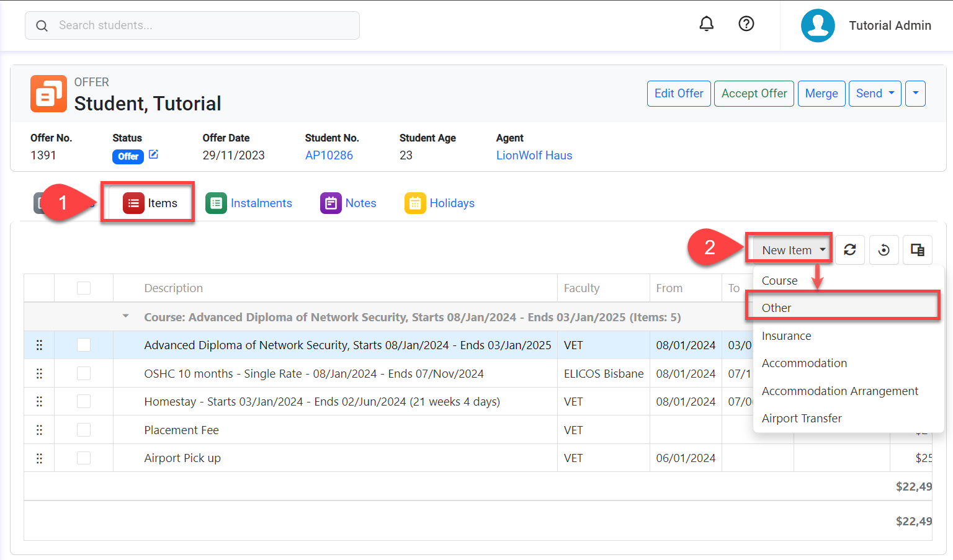The height and width of the screenshot is (560, 953).
Task: Click the column layout icon button
Action: [918, 250]
